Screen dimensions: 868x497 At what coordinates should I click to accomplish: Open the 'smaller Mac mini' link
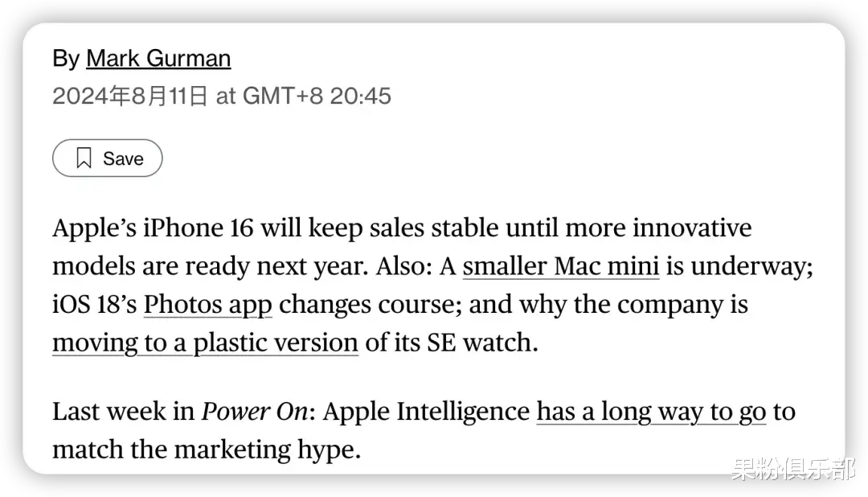[x=561, y=266]
